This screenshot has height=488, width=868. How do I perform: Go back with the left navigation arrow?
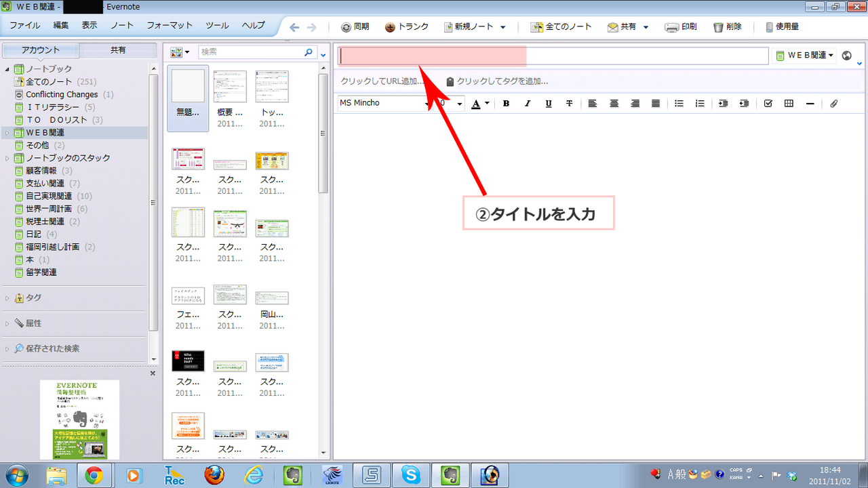click(x=294, y=27)
